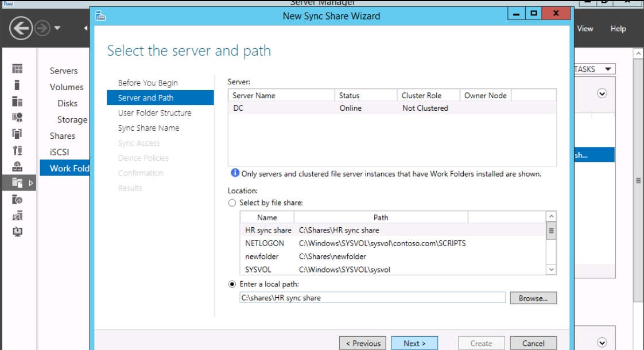Select the SYSVOL share row
This screenshot has width=644, height=350.
click(x=393, y=269)
